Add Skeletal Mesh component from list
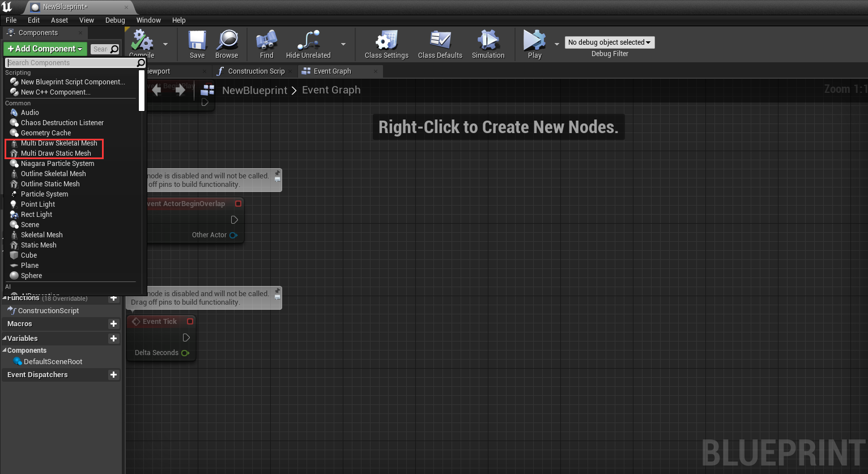Screen dimensions: 868x474 coord(41,235)
